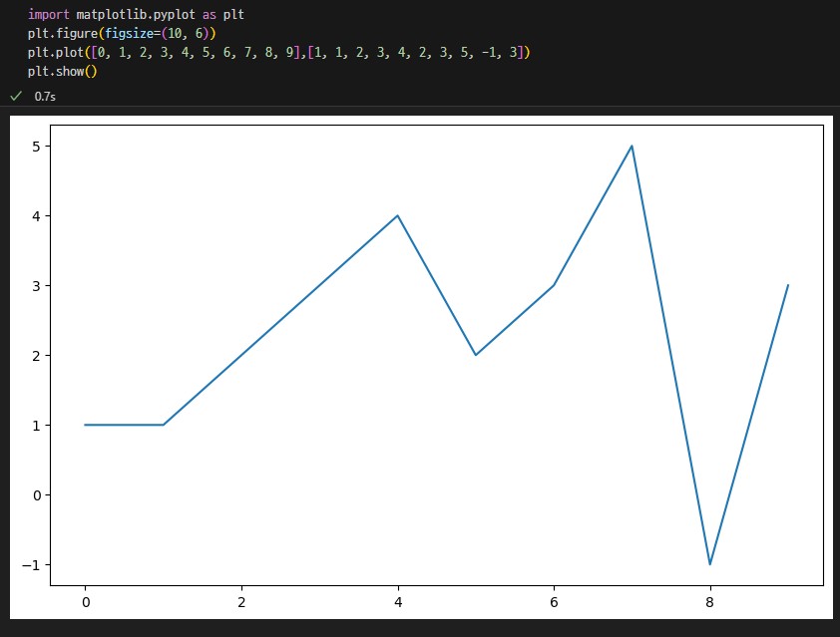Viewport: 840px width, 637px height.
Task: Click the y-axis tick label −1
Action: point(31,565)
